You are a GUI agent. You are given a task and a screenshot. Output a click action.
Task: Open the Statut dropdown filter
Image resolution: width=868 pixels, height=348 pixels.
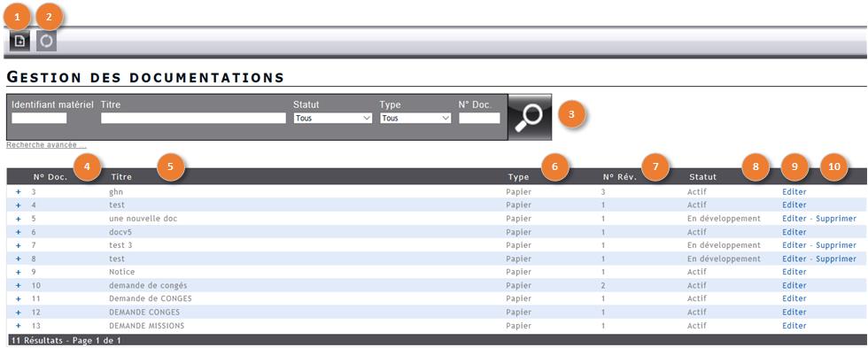coord(333,118)
